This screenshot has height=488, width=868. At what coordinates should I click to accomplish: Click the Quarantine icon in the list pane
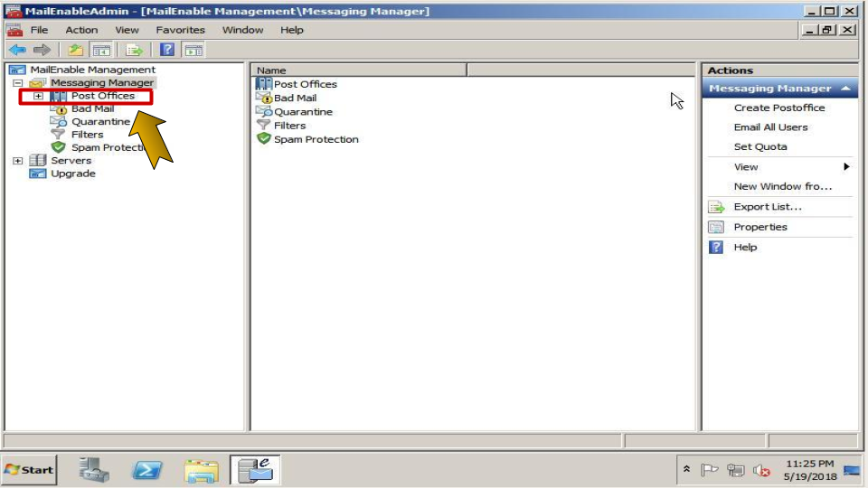point(264,111)
